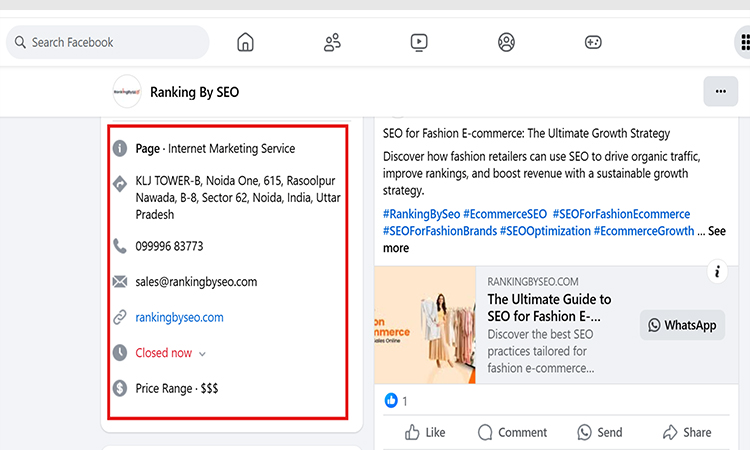750x450 pixels.
Task: Click the sales@rankingbyseo.com email
Action: pyautogui.click(x=196, y=282)
